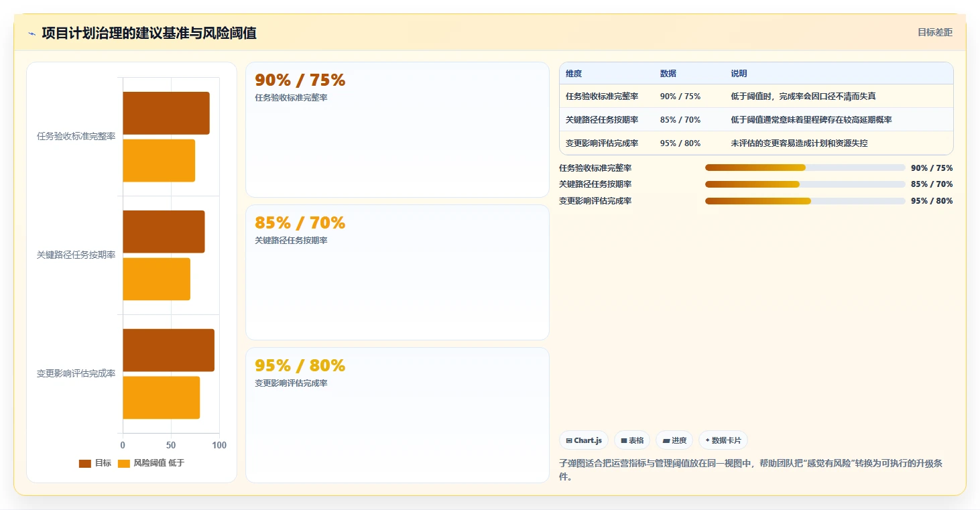Viewport: 980px width, 510px height.
Task: Click the dark 目标 bar for 任务验收标准完整率
Action: point(166,113)
